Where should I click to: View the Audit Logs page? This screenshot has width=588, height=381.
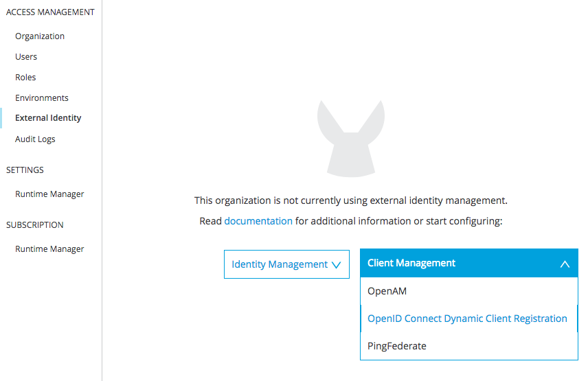[x=35, y=139]
